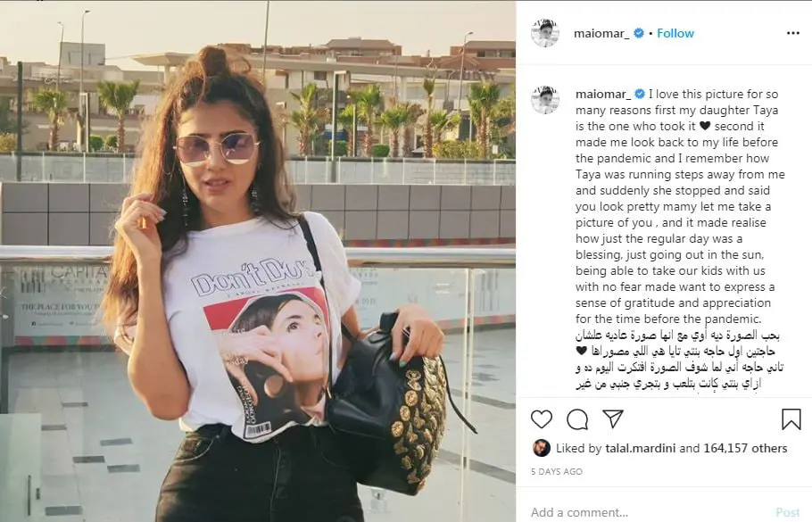Screen dimensions: 812x522
Task: Like the post with the heart icon
Action: click(542, 419)
